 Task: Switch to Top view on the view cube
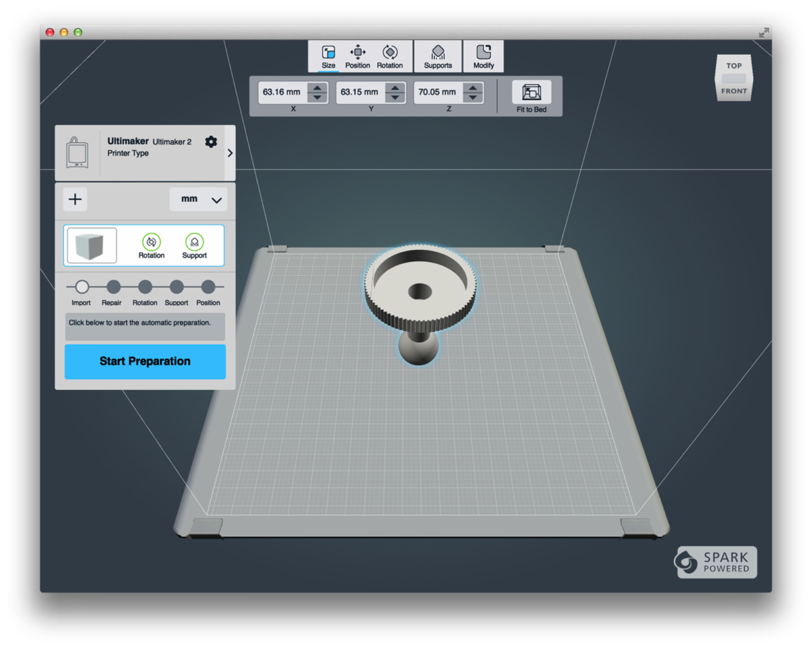[733, 66]
